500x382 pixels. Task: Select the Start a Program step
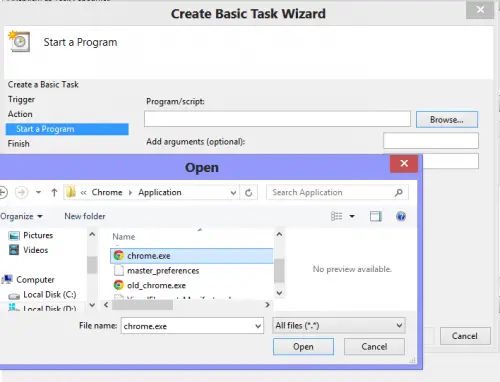[67, 129]
